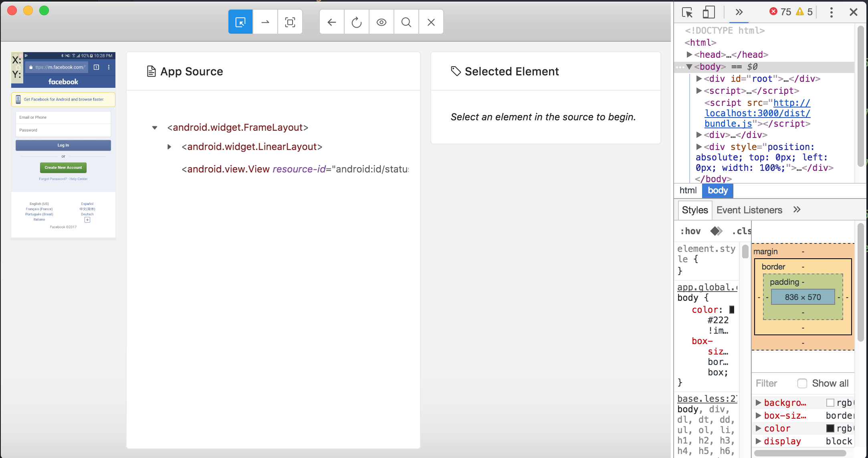Click Selected Element tag icon
The height and width of the screenshot is (458, 868).
point(456,71)
